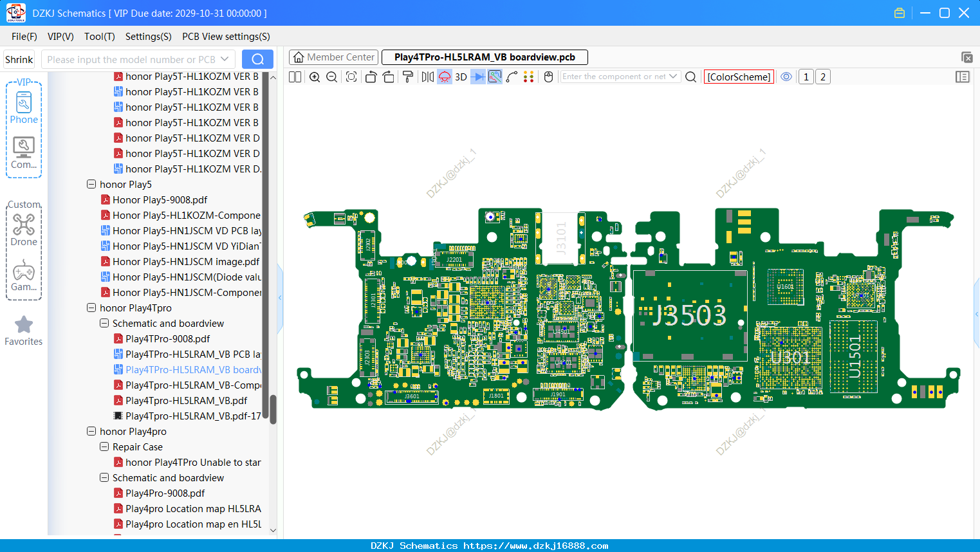Click the blue search button
This screenshot has height=552, width=980.
click(257, 59)
